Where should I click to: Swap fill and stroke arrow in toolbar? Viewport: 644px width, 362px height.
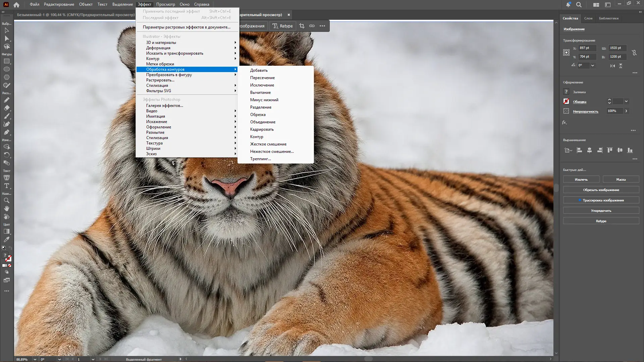[10, 248]
